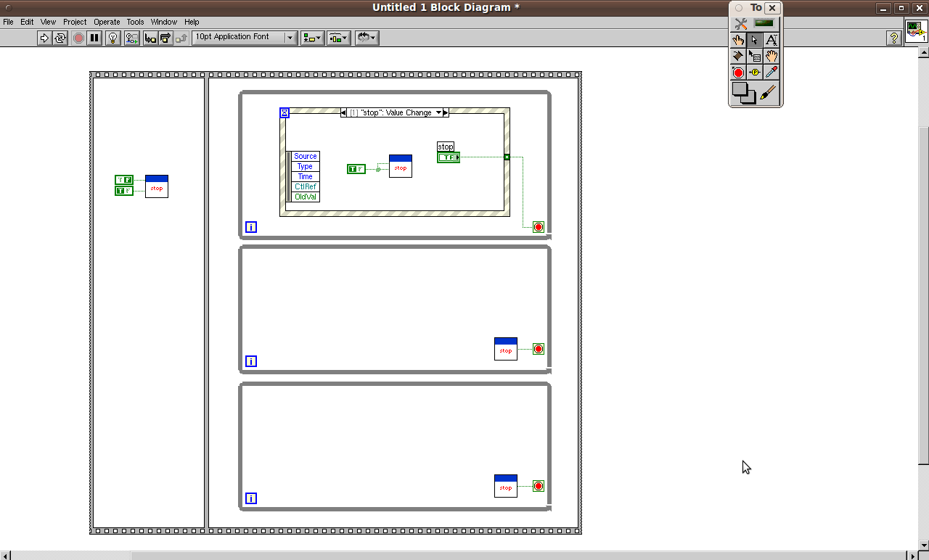
Task: Select the Edit Text tool
Action: (x=772, y=40)
